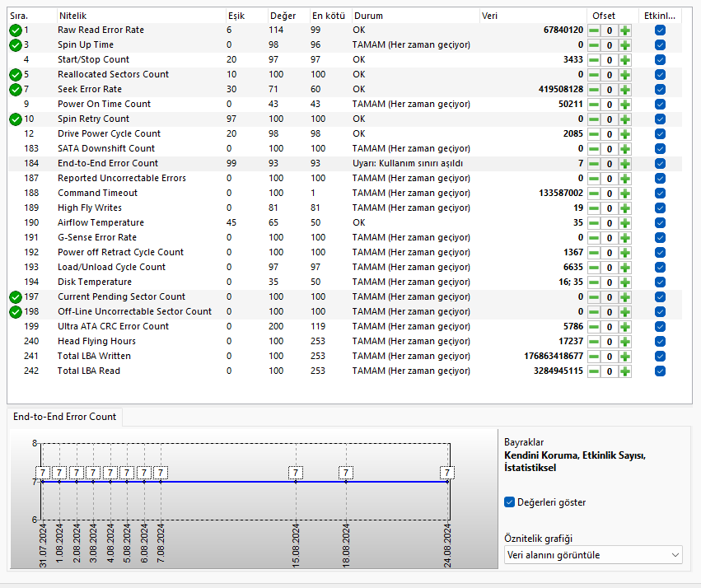Increase offset for Command Timeout
This screenshot has height=588, width=701.
(625, 194)
